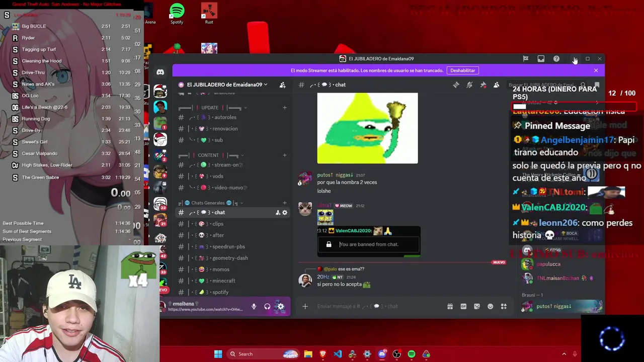Open the speedrun-pbs channel
Viewport: 644px width, 362px height.
[x=232, y=247]
